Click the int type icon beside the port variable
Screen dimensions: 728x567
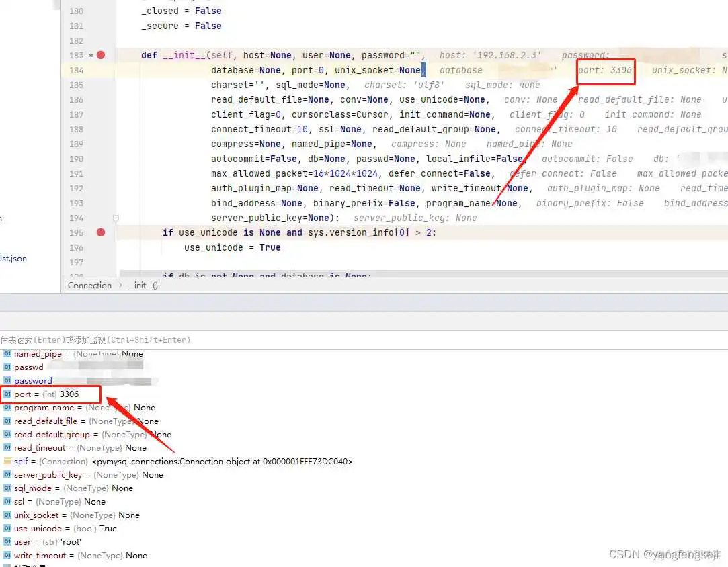point(7,394)
